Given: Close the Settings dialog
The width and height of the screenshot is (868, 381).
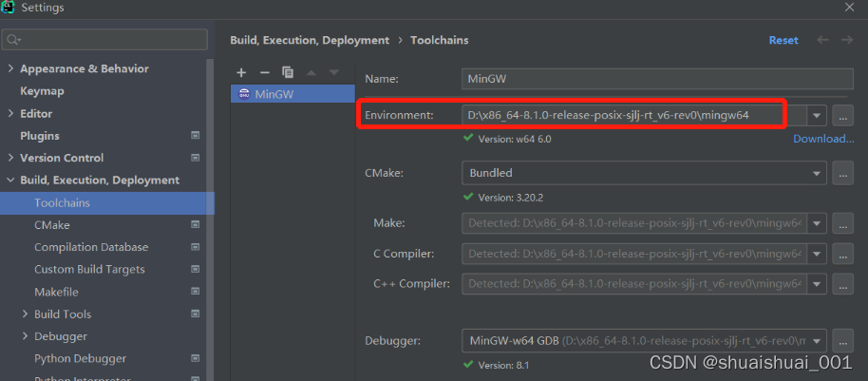Looking at the screenshot, I should [x=849, y=8].
